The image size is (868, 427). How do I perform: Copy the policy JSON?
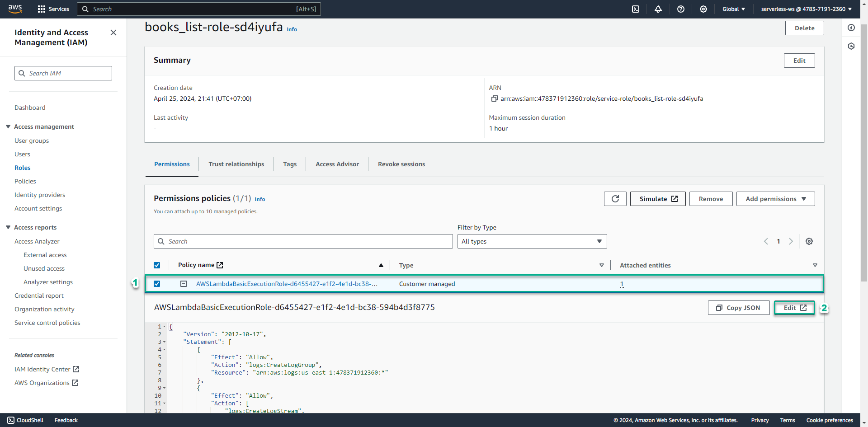tap(739, 308)
